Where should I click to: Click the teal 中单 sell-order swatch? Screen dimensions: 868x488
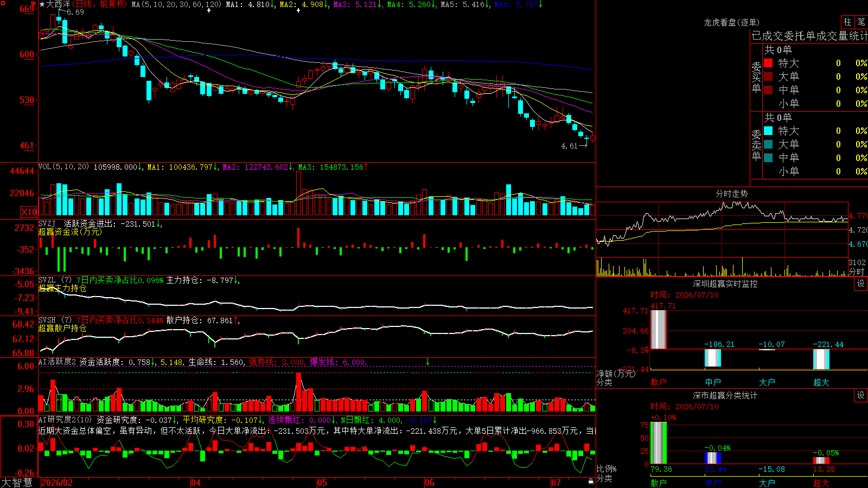pos(768,158)
